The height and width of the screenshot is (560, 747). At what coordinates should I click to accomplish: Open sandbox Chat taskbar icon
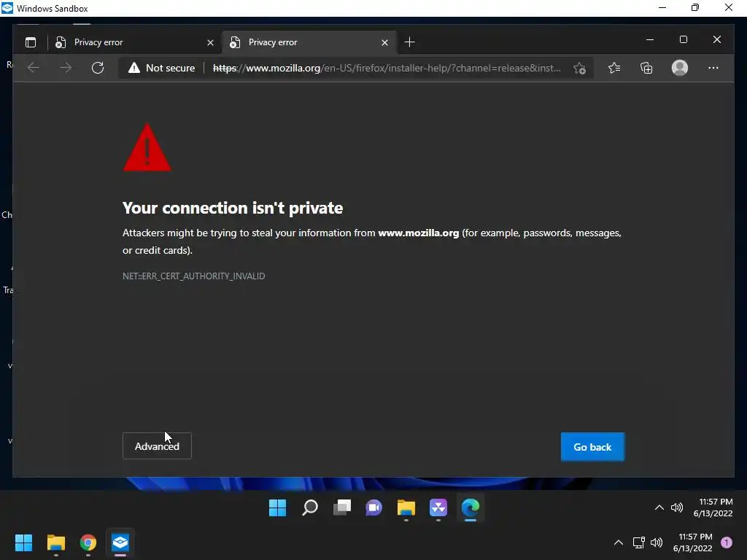pos(374,507)
